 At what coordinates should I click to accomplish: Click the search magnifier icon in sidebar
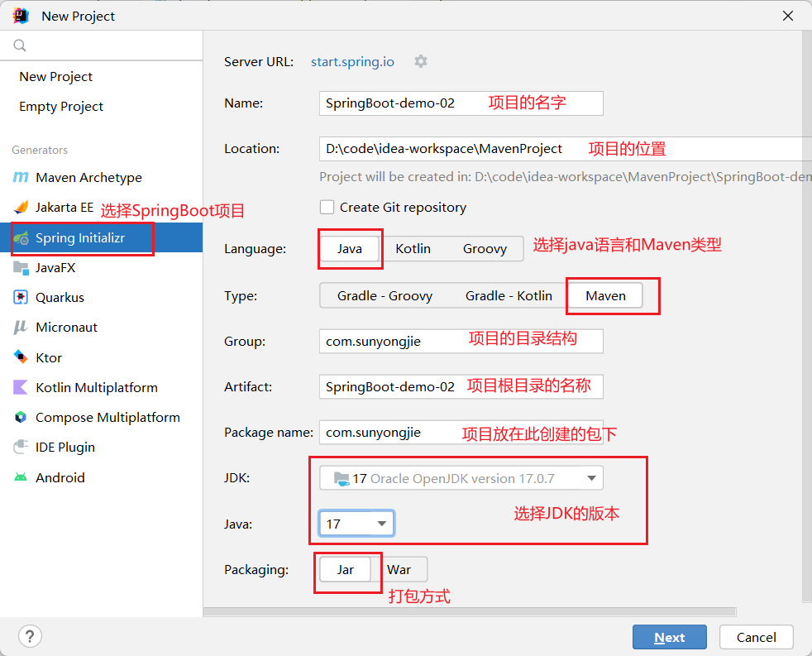pos(20,45)
